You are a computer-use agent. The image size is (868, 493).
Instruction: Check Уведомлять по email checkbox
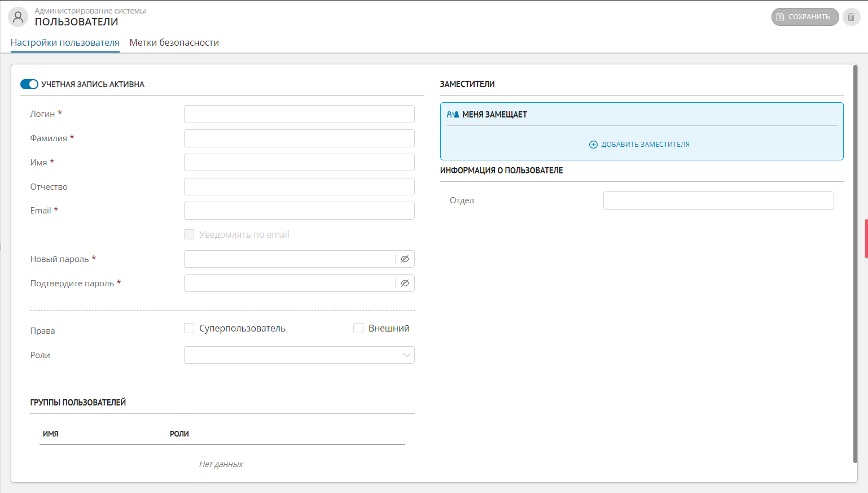pos(189,234)
